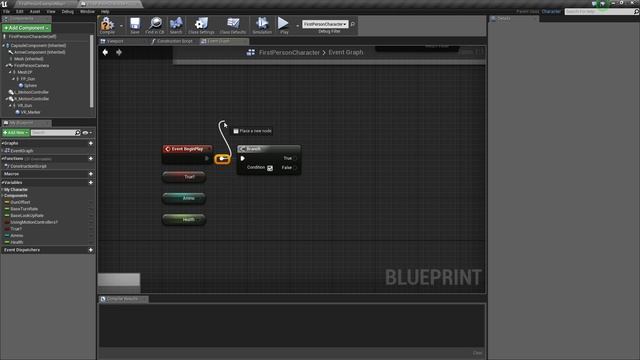This screenshot has width=640, height=360.
Task: Click magnifier icon next to Debug Filter
Action: [x=353, y=24]
